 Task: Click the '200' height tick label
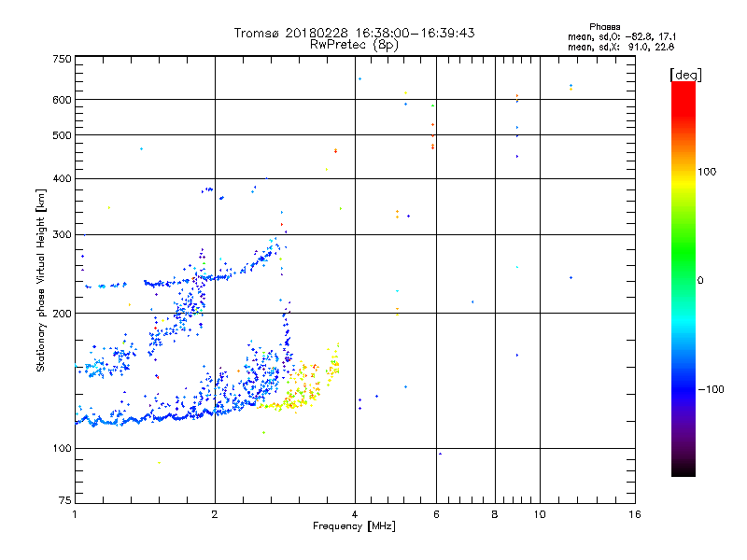click(x=62, y=314)
